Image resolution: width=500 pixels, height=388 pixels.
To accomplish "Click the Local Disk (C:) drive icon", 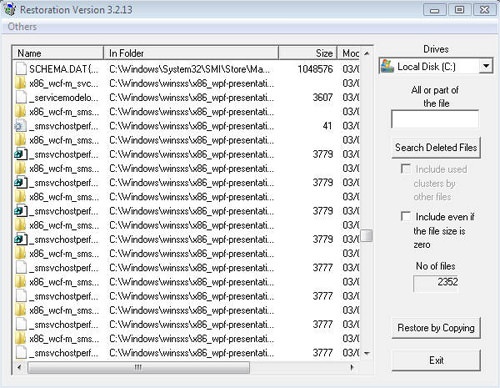I will click(387, 66).
